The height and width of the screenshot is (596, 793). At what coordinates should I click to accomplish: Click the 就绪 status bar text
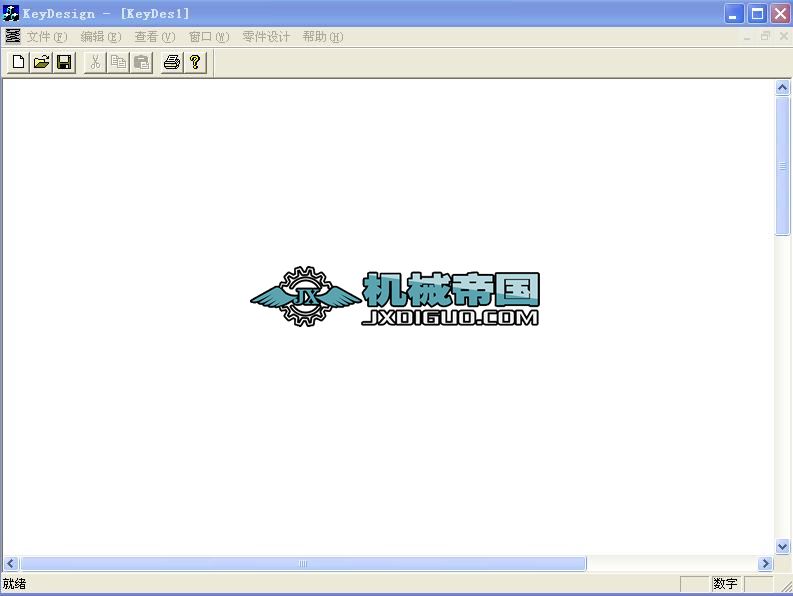pyautogui.click(x=14, y=584)
